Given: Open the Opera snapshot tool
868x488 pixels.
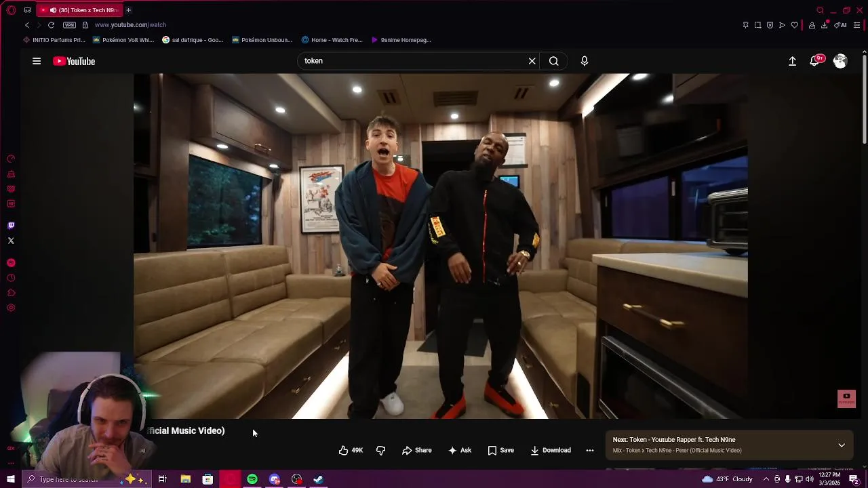Looking at the screenshot, I should click(x=757, y=25).
